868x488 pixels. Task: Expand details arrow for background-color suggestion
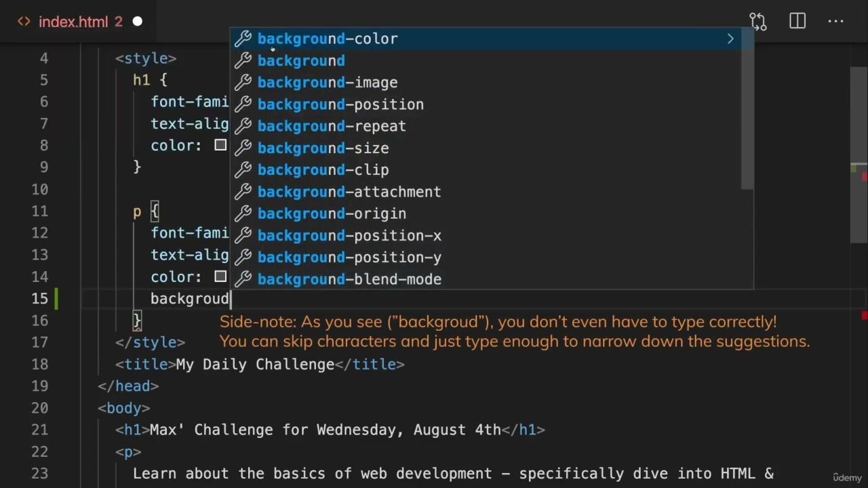pos(730,39)
